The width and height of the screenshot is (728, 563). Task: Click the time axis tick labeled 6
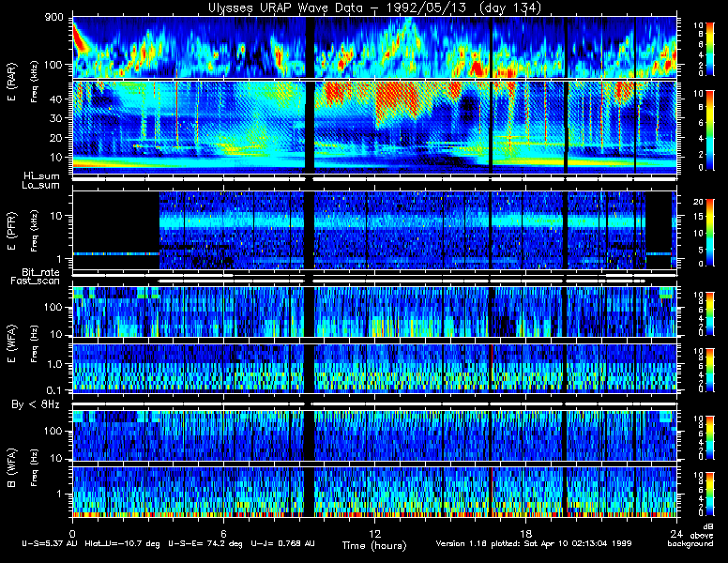tap(223, 533)
